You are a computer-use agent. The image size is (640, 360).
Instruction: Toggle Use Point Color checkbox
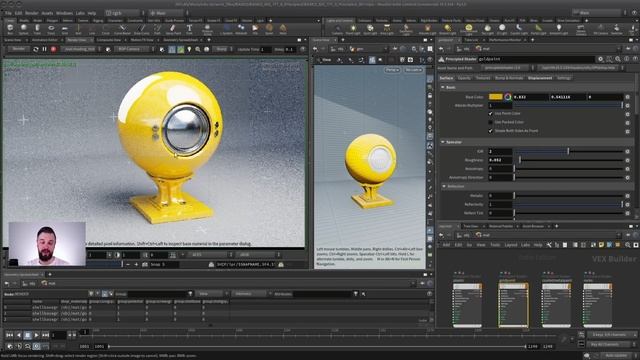pos(491,113)
